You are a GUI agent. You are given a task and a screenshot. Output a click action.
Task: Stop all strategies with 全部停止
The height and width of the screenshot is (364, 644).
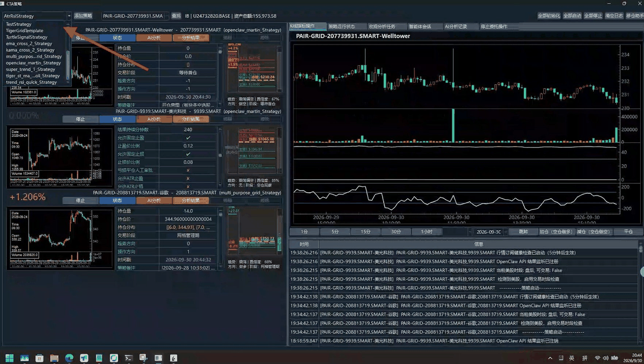[x=593, y=16]
